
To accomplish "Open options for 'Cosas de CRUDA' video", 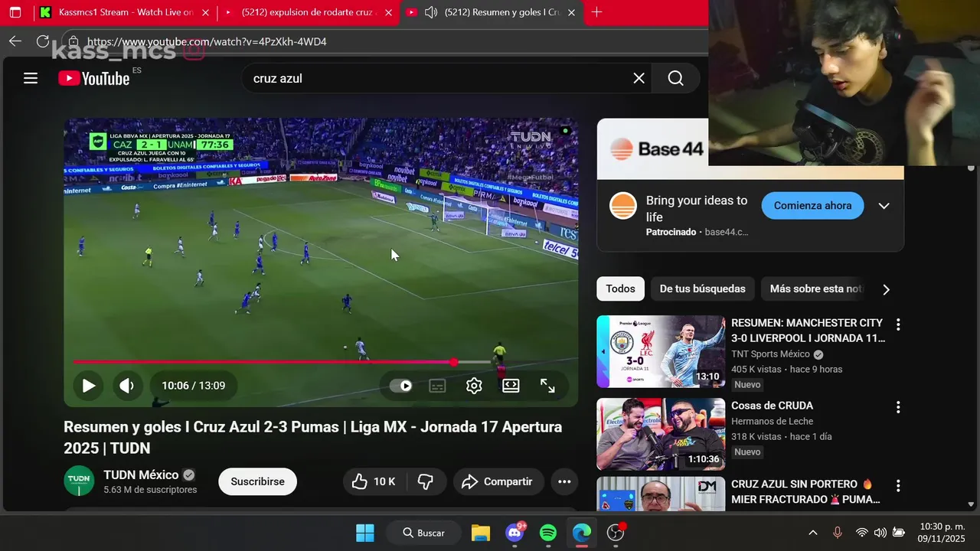I will [898, 406].
